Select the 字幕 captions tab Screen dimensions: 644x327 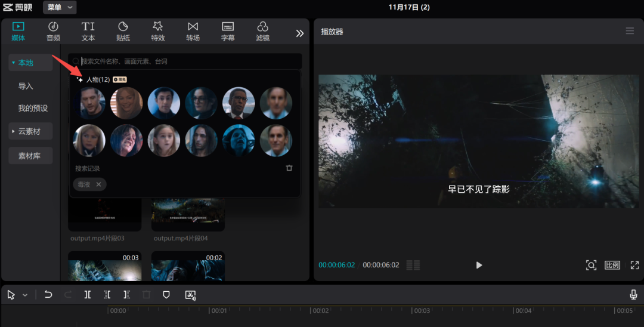[x=228, y=31]
